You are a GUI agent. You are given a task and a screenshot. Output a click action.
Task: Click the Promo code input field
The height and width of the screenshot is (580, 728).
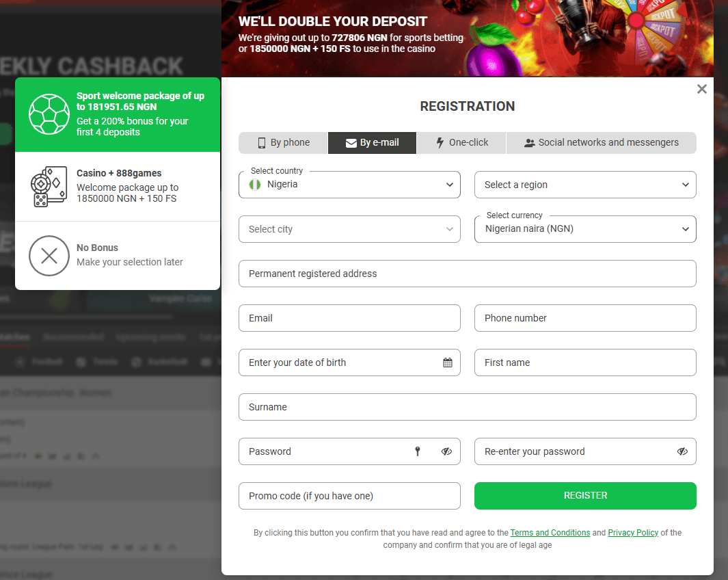pos(349,496)
